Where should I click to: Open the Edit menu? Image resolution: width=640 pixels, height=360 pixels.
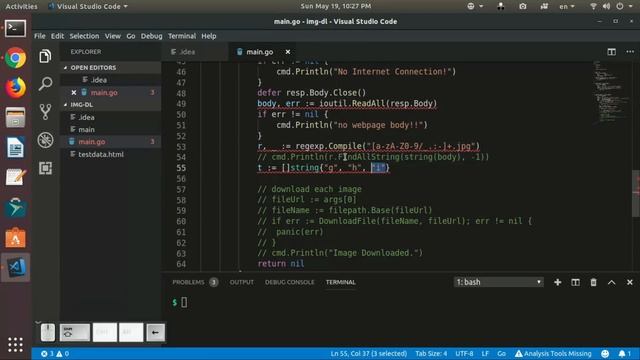click(x=57, y=36)
